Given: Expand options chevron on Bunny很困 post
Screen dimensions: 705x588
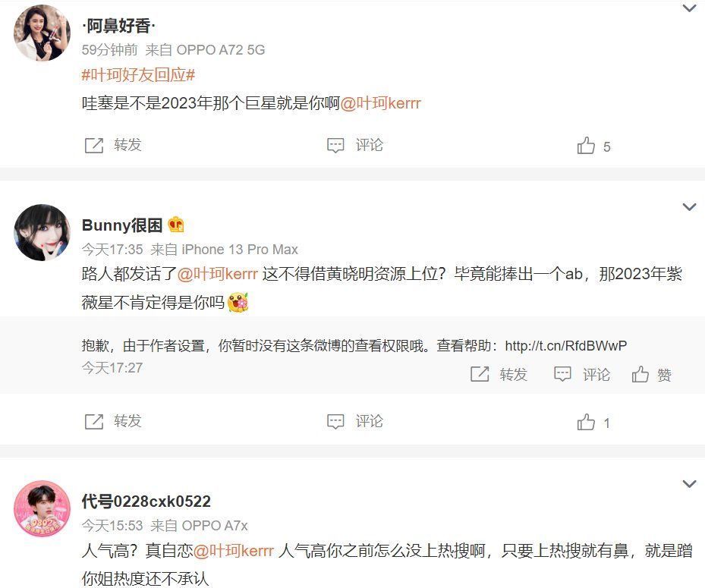Looking at the screenshot, I should click(689, 207).
